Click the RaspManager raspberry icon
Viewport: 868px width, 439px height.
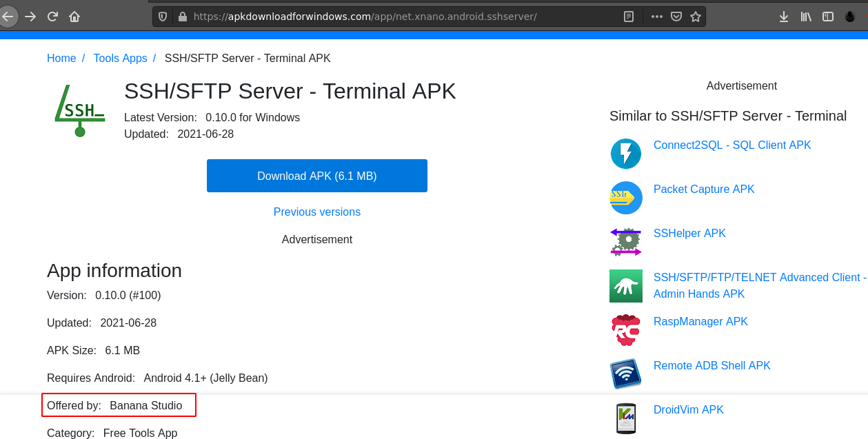[x=626, y=330]
